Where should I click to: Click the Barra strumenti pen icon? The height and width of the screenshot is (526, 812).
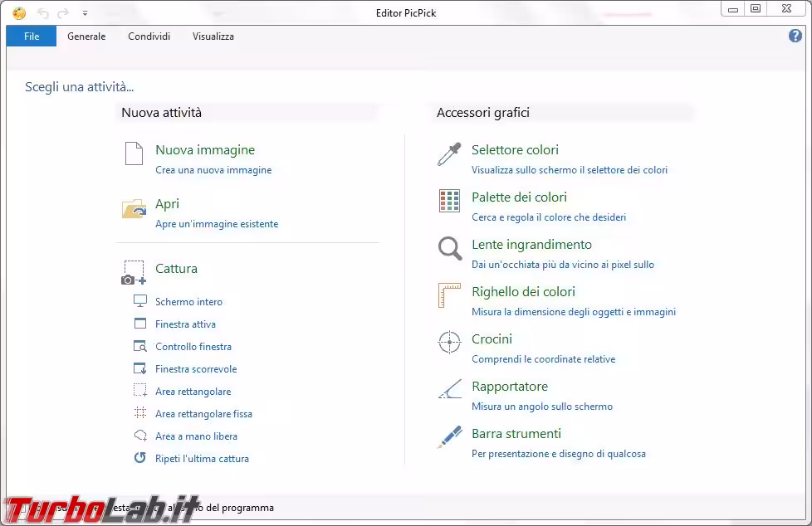click(x=449, y=436)
